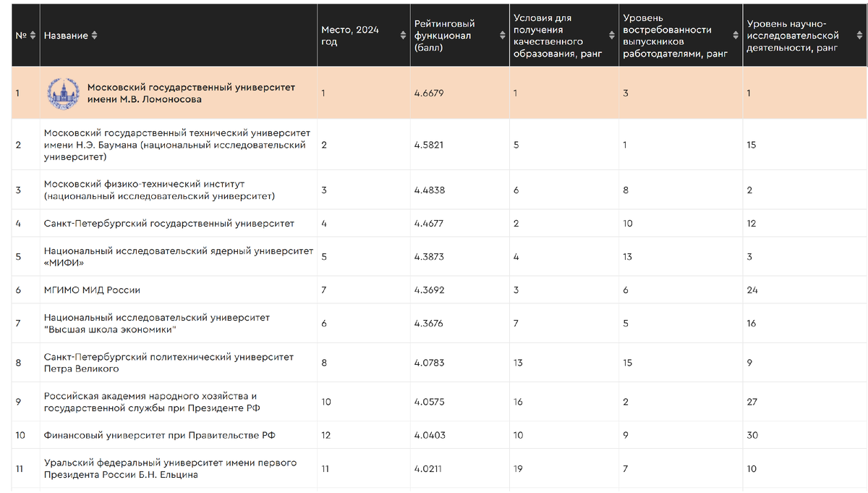Click score value 4.3692
Screen dimensions: 868x493
click(429, 290)
